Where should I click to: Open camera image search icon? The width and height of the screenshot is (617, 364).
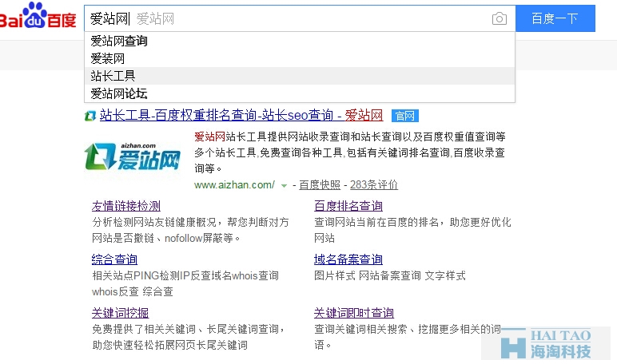pos(499,18)
